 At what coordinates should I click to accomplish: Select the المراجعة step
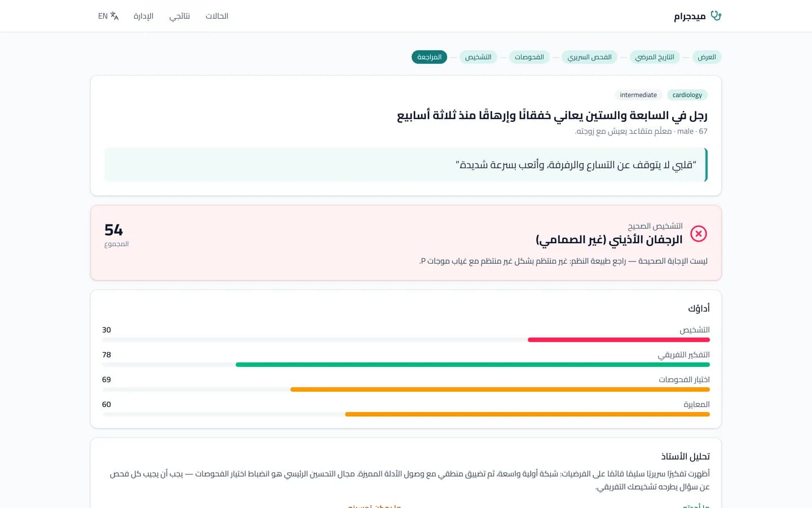(x=430, y=57)
